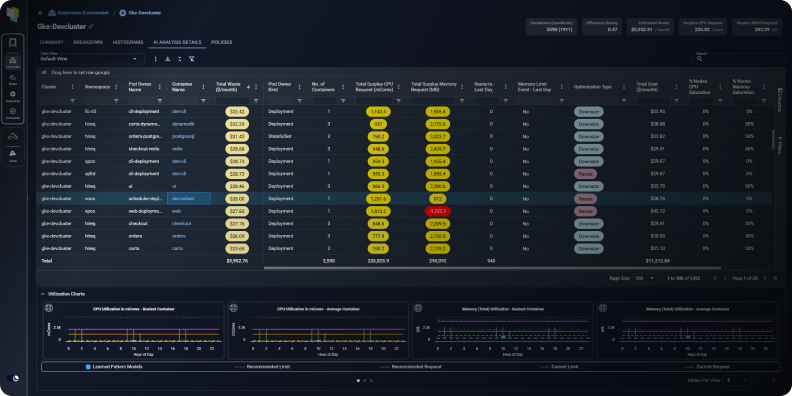Switch to the Policies tab
The width and height of the screenshot is (792, 396).
(x=221, y=42)
